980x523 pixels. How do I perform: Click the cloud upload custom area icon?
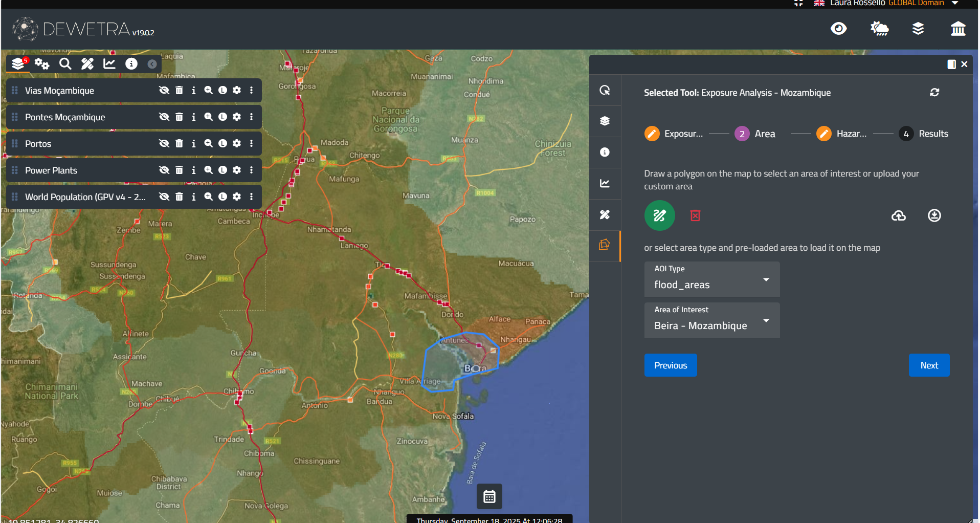click(898, 215)
